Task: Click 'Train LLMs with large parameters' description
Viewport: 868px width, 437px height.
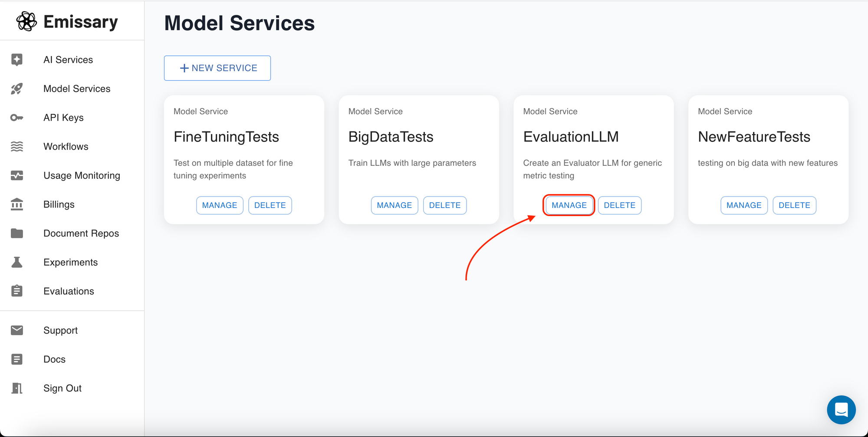Action: click(412, 163)
